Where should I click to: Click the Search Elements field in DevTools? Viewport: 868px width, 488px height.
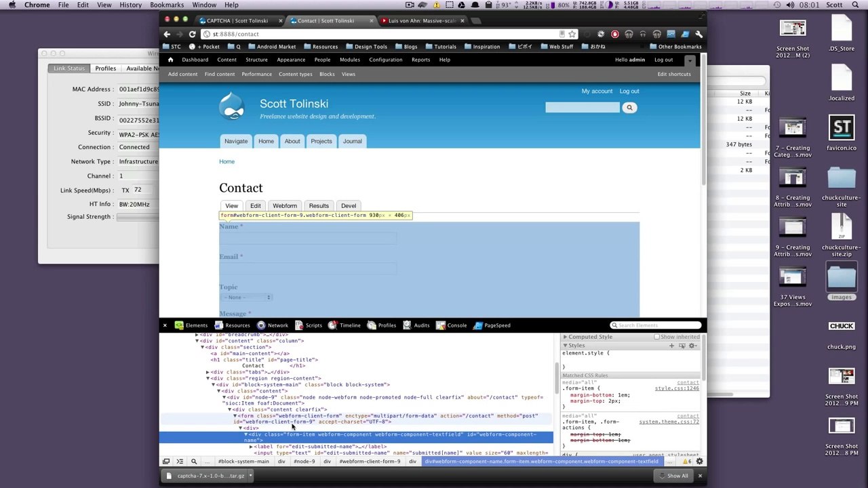(x=655, y=325)
